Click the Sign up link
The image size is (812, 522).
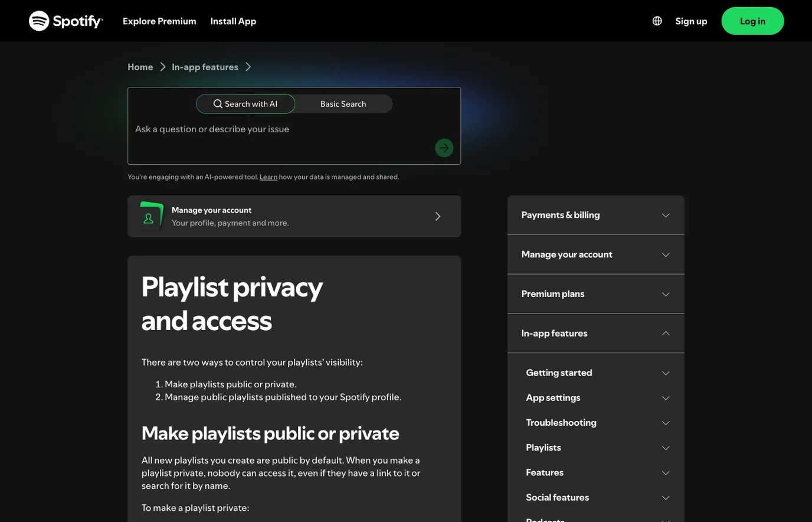[x=691, y=21]
